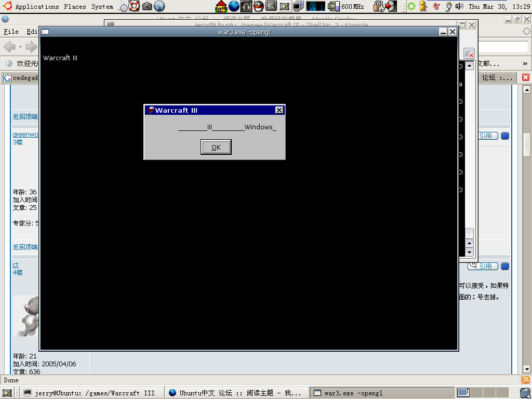
Task: Click the Konsole tab-close icon with red x
Action: [x=469, y=54]
